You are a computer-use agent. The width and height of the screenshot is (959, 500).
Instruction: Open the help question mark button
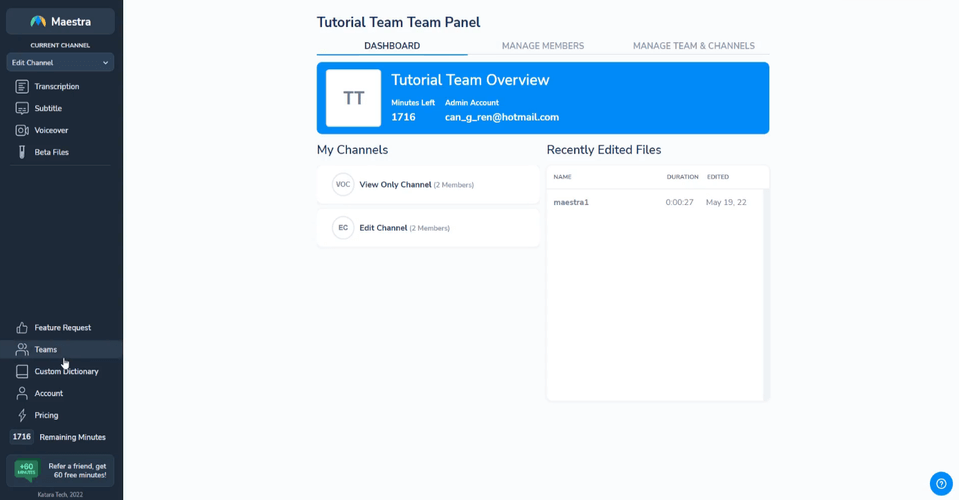[x=941, y=483]
